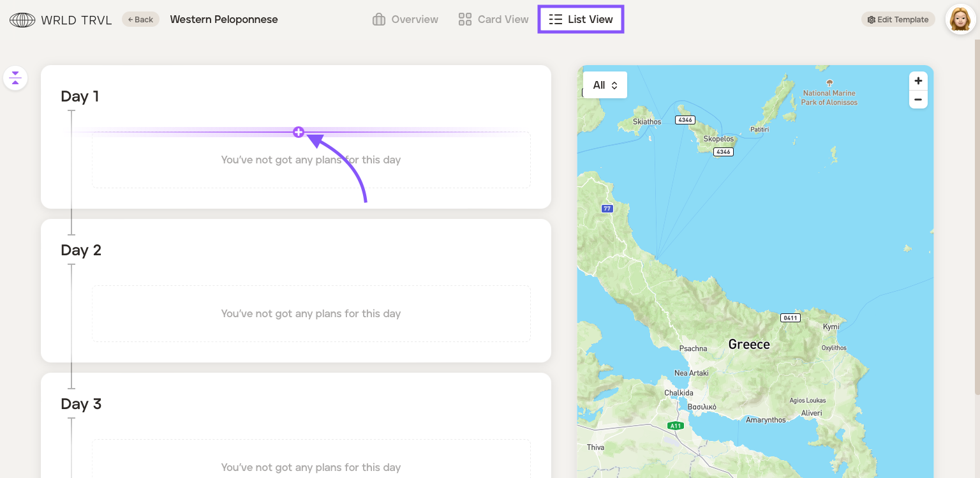This screenshot has width=980, height=478.
Task: Click the collapse all days icon
Action: pyautogui.click(x=15, y=78)
